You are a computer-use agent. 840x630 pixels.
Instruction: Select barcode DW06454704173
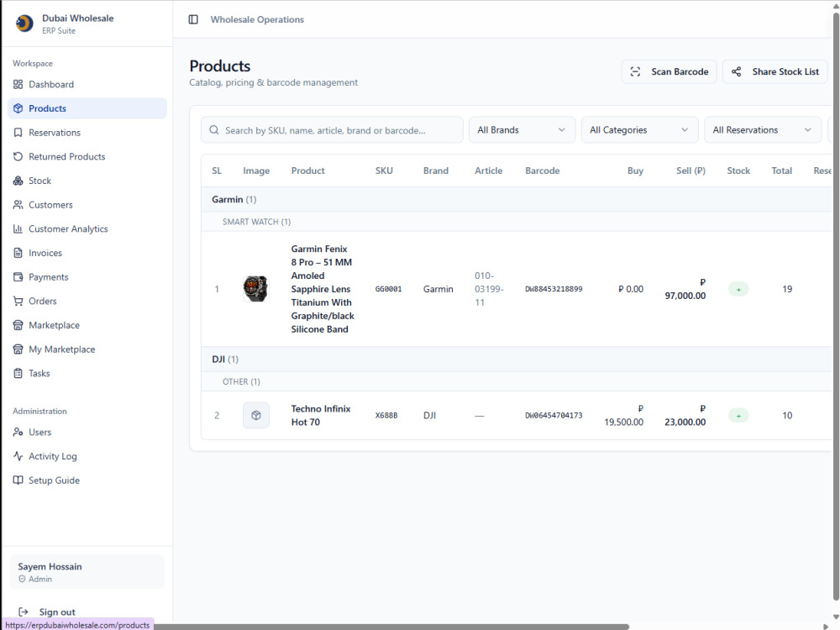coord(554,415)
